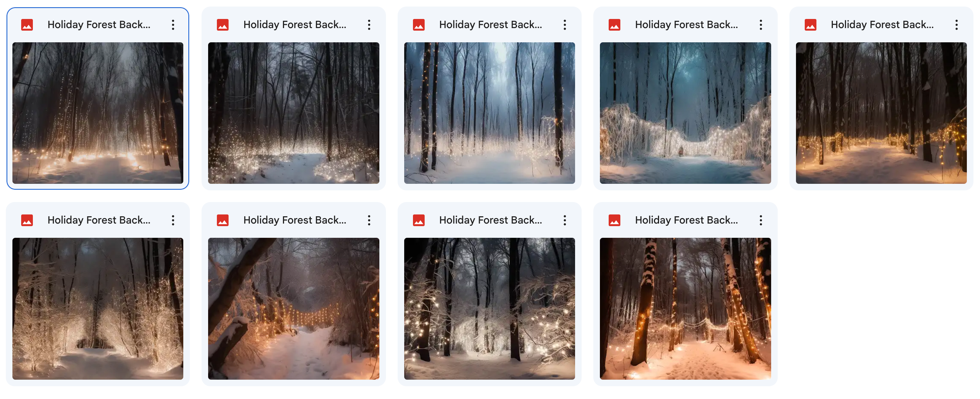Click the file name of the fifth top-row card
The width and height of the screenshot is (980, 399).
point(882,25)
